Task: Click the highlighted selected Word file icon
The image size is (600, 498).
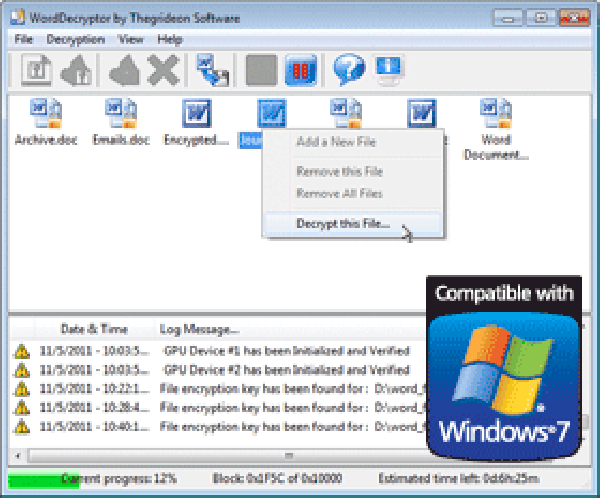Action: (x=272, y=113)
